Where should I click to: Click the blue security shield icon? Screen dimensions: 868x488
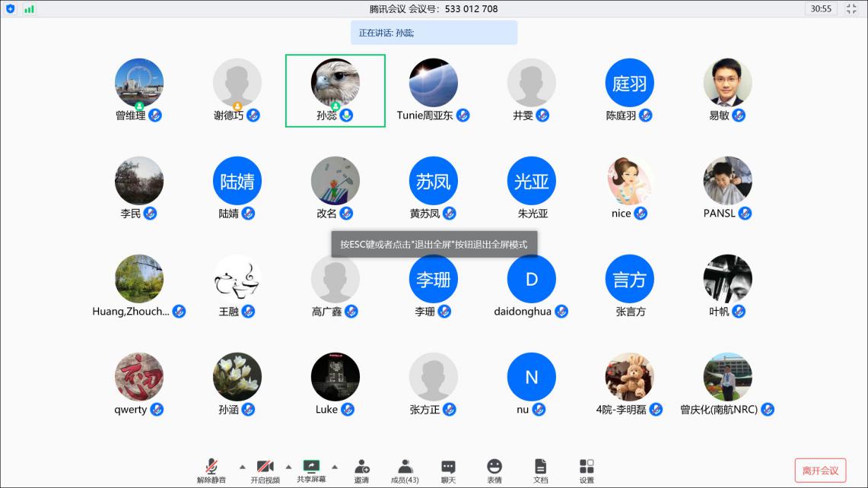(11, 9)
